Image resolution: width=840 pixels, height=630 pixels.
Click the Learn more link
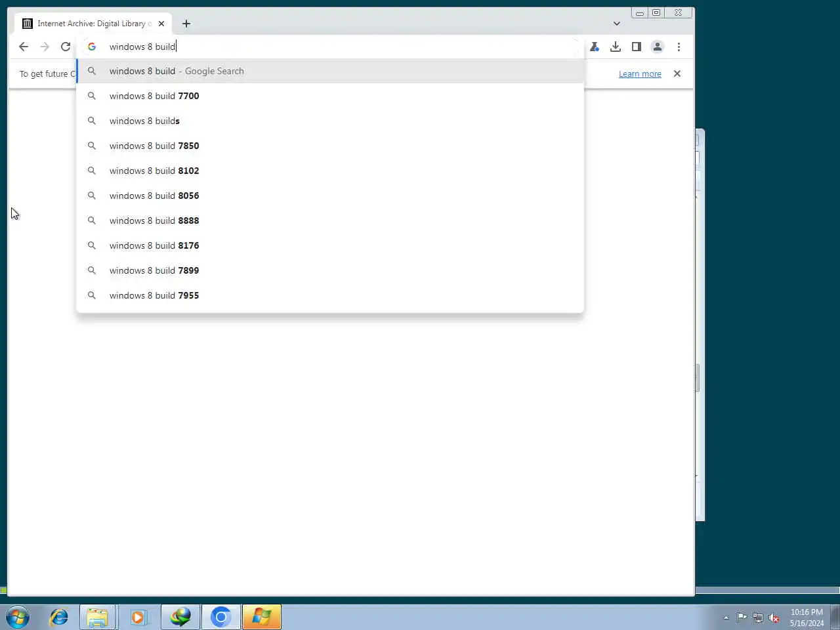[640, 73]
